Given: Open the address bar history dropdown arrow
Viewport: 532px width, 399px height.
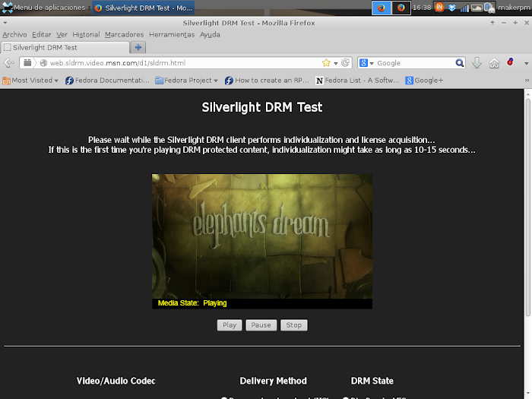Looking at the screenshot, I should (x=336, y=63).
